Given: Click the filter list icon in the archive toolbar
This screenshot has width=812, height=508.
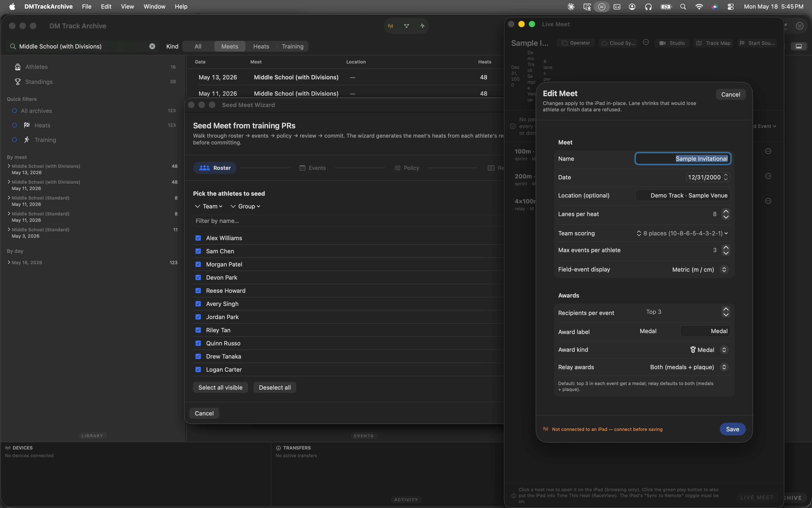Looking at the screenshot, I should [800, 26].
